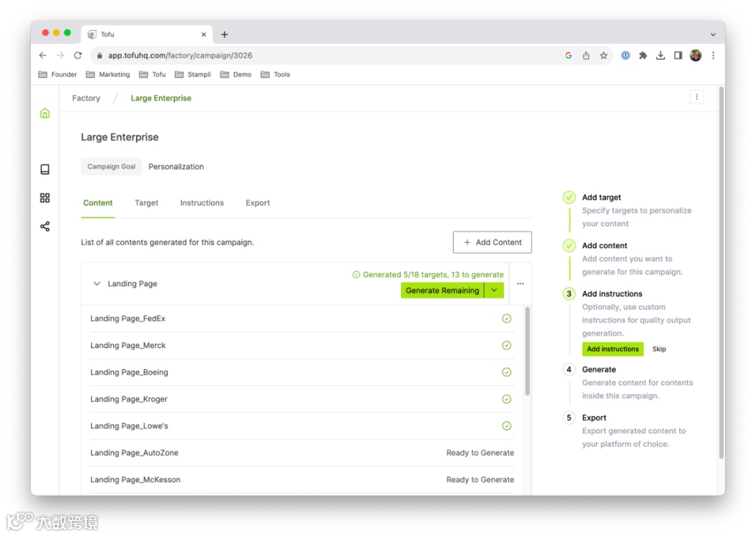Click the Kroger row generated checkmark
Image resolution: width=756 pixels, height=536 pixels.
click(x=506, y=399)
